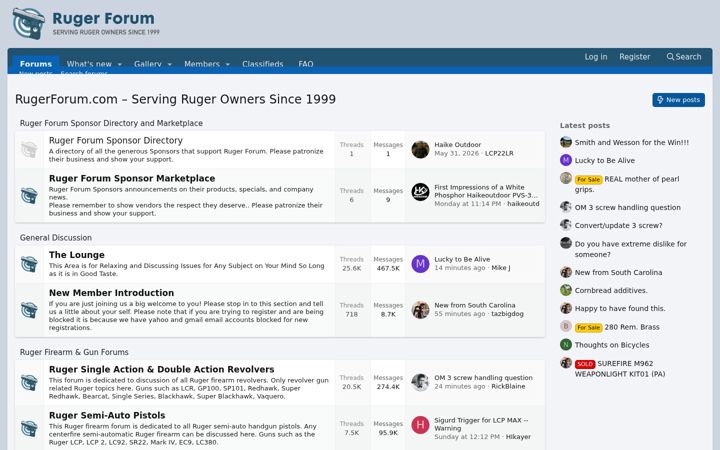Click For Sale label on 280 Rem. Brass
This screenshot has height=450, width=720.
click(588, 327)
